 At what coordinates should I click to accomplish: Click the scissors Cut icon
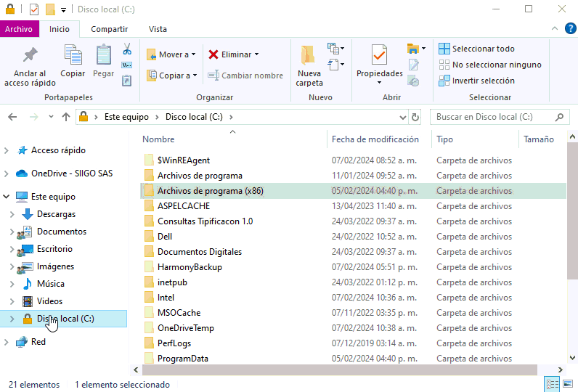pos(127,49)
